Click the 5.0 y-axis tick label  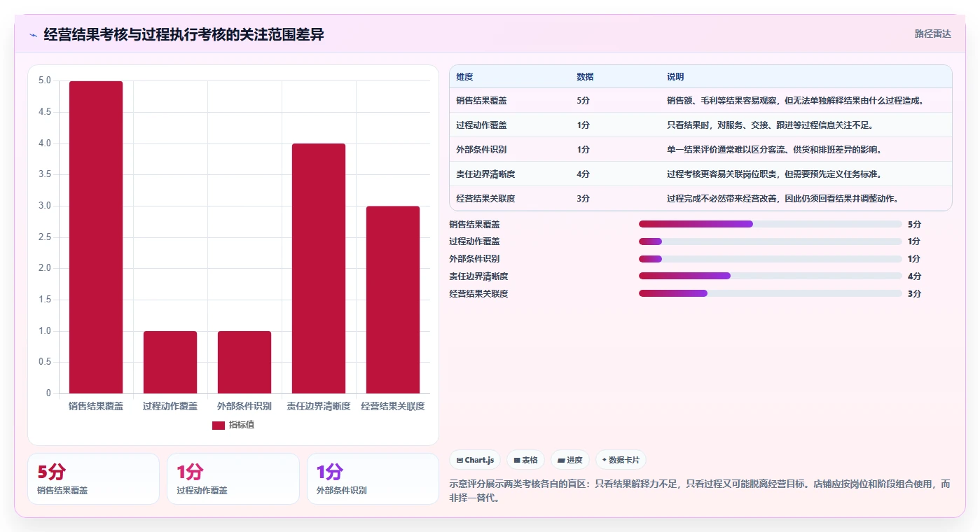pyautogui.click(x=45, y=80)
